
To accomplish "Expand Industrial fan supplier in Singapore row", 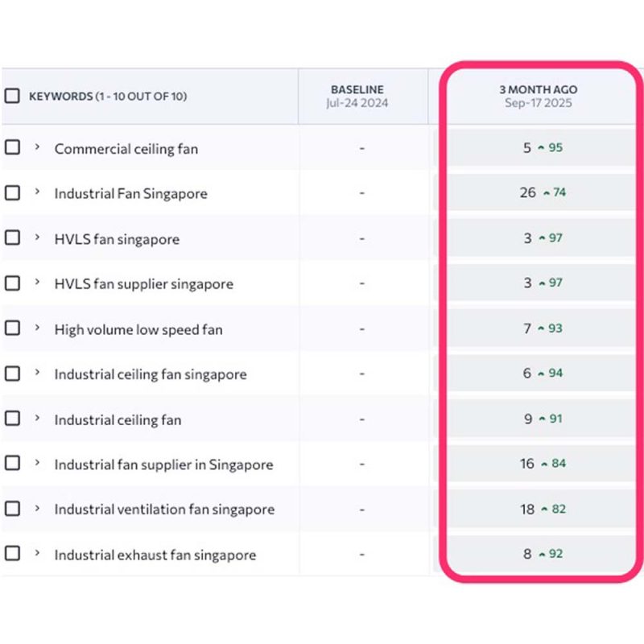I will (37, 464).
